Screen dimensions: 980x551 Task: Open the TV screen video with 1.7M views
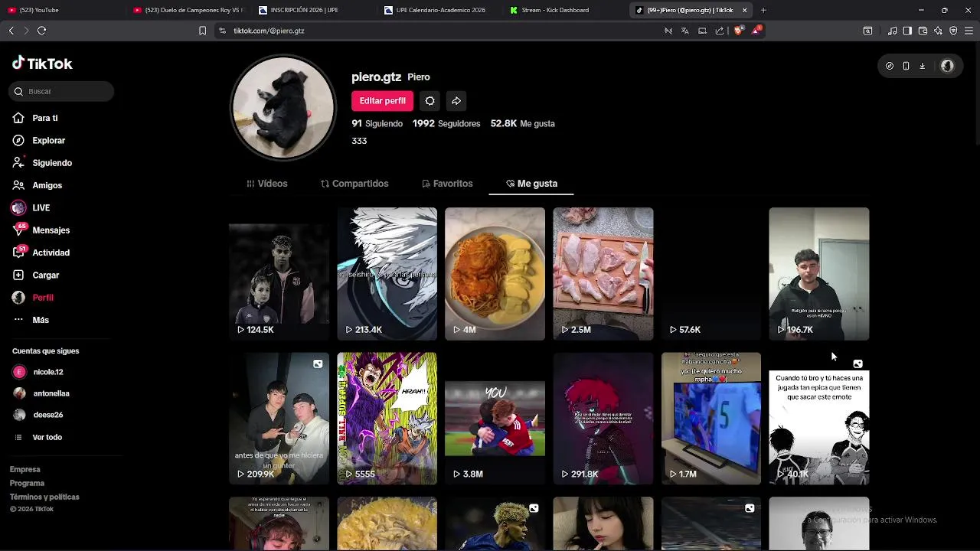[x=710, y=419]
